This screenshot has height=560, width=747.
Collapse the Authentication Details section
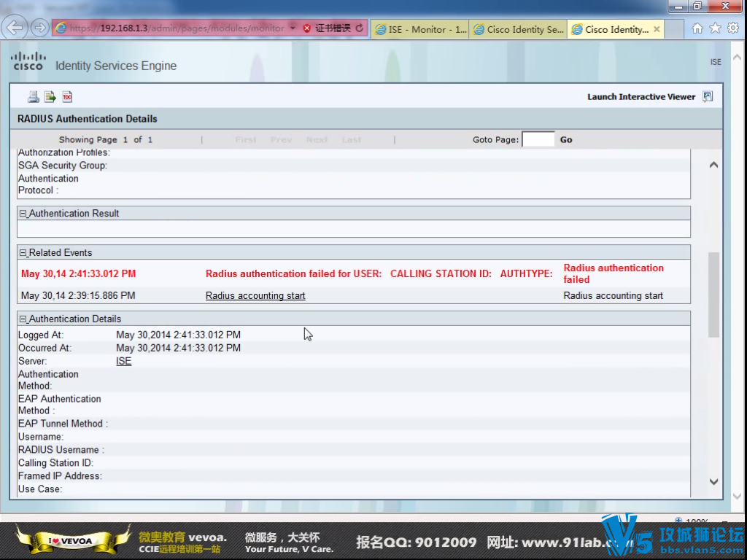[23, 319]
